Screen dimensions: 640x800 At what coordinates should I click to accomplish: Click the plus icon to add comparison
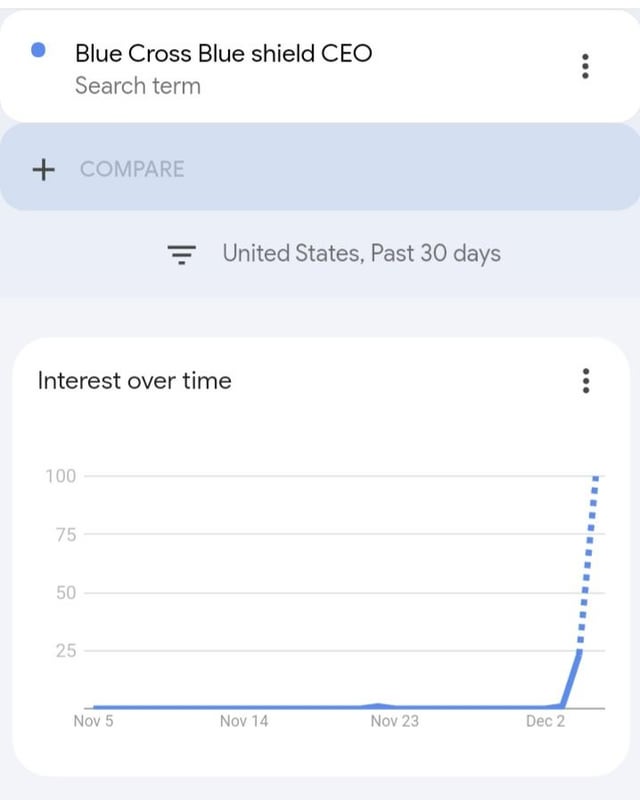tap(43, 169)
